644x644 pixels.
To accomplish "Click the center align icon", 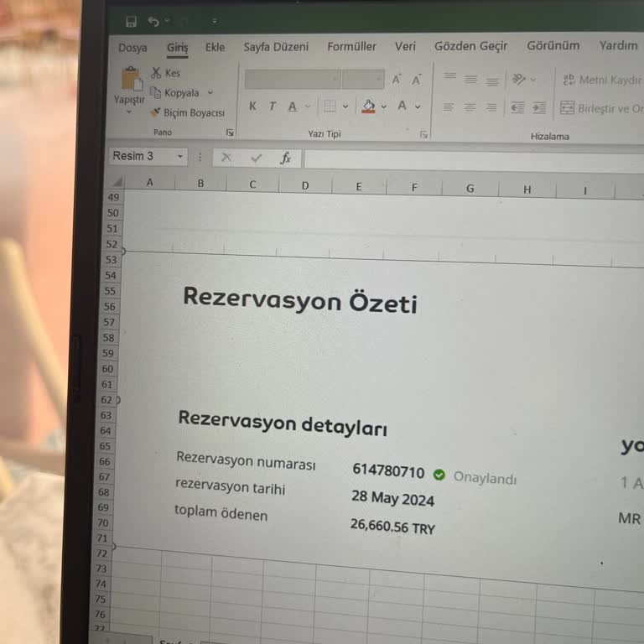I will (470, 107).
